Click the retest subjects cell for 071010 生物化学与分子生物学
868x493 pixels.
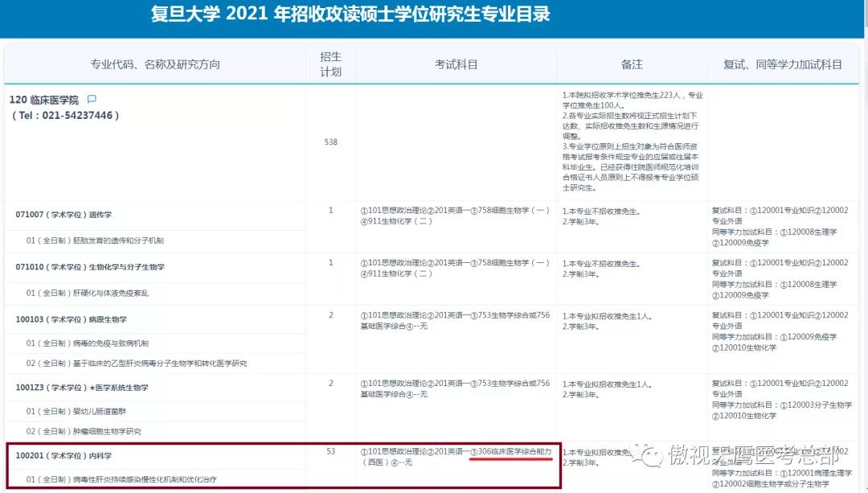[780, 278]
